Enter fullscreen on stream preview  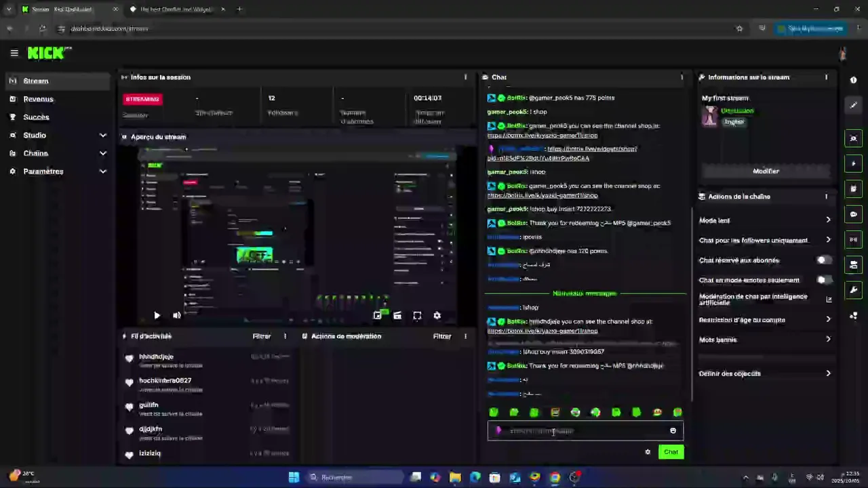click(417, 315)
